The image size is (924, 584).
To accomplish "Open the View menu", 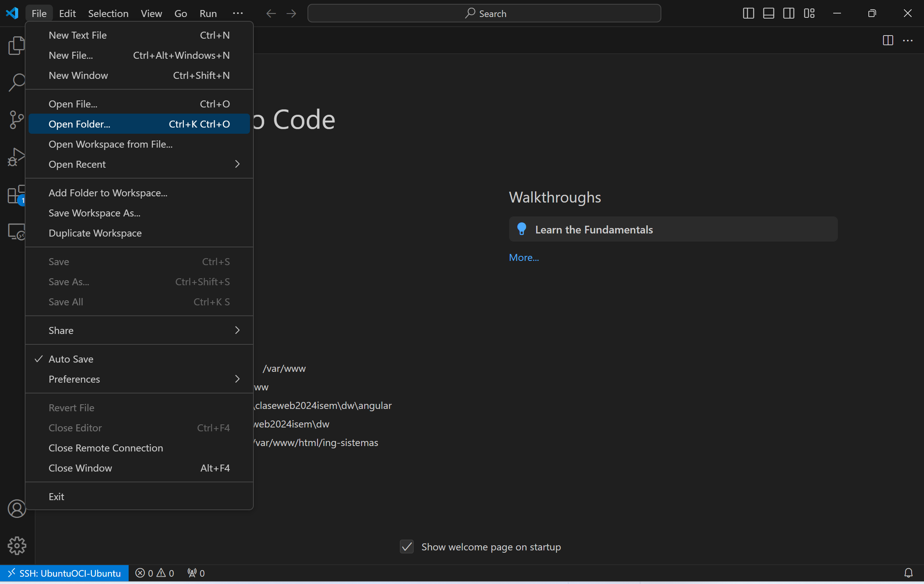I will click(151, 14).
